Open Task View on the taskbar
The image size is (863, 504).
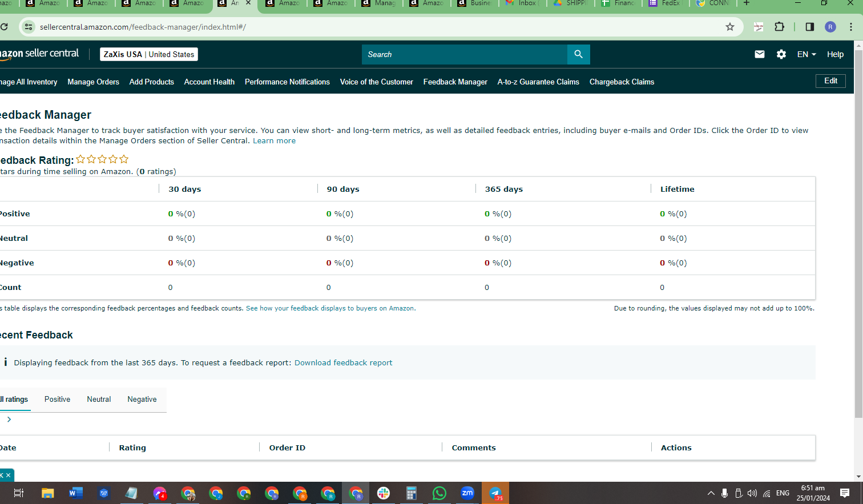click(x=18, y=493)
